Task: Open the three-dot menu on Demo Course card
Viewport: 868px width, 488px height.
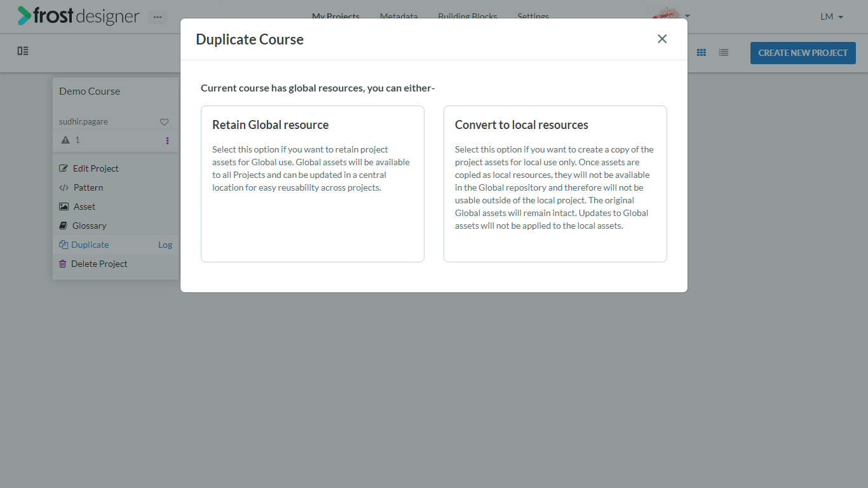Action: [167, 140]
